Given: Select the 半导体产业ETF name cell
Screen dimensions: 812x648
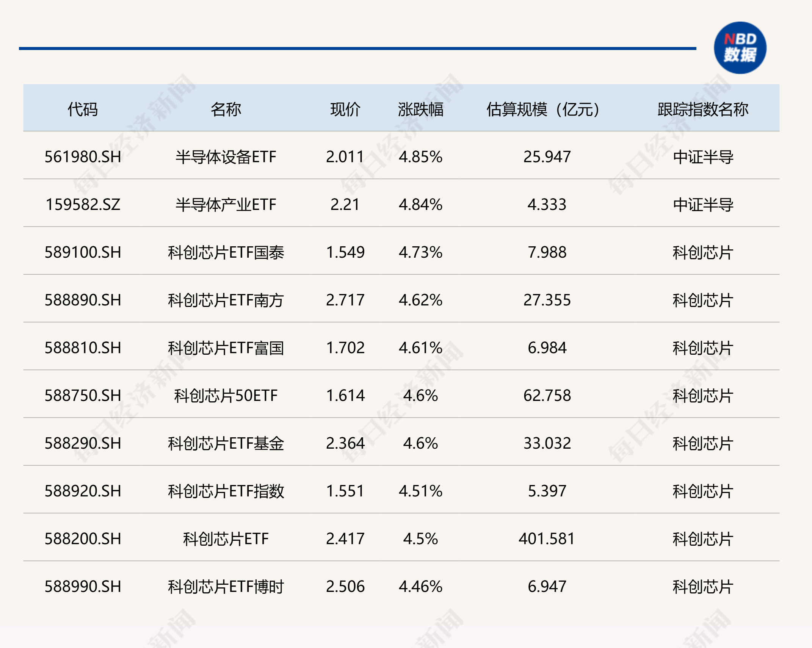Looking at the screenshot, I should pyautogui.click(x=226, y=205).
